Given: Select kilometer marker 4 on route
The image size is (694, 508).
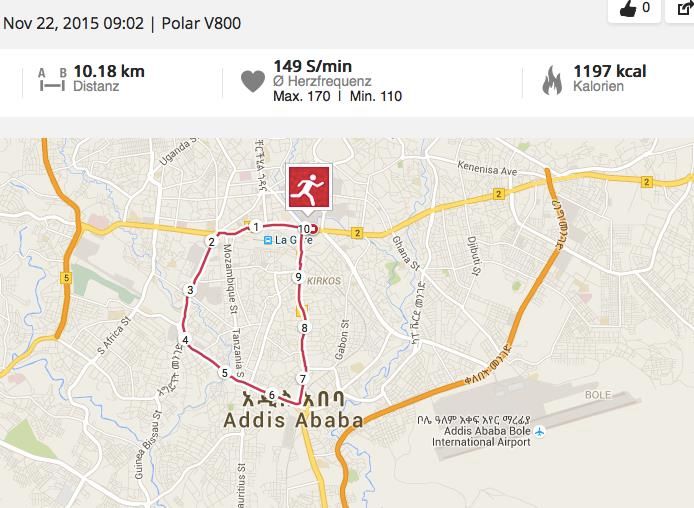Looking at the screenshot, I should coord(185,339).
